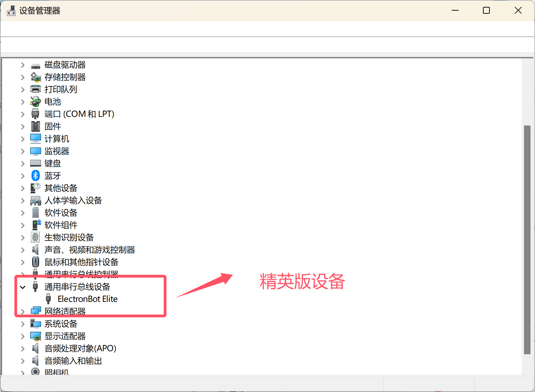Image resolution: width=535 pixels, height=392 pixels.
Task: Select the 端口 (COM 和 LPT) label
Action: (x=79, y=114)
